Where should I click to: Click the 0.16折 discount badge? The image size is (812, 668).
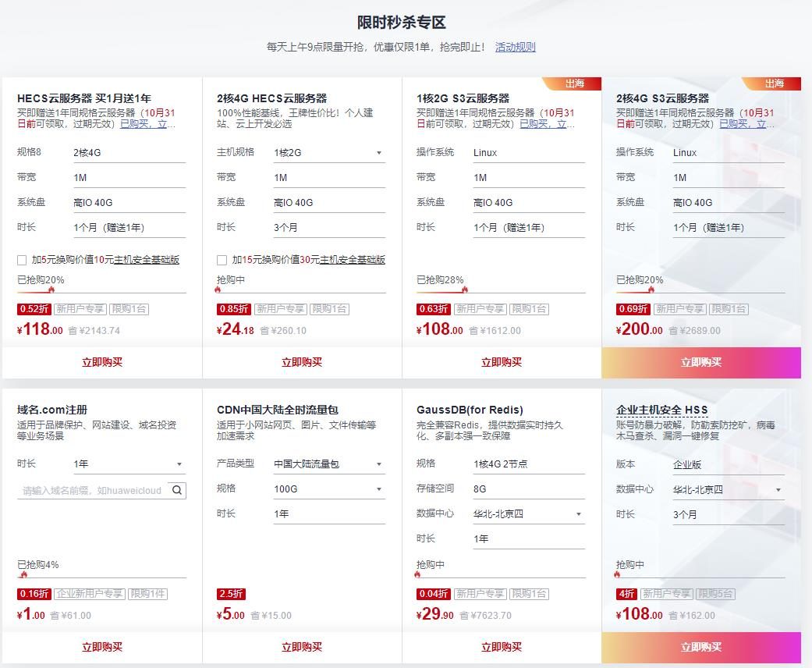click(34, 594)
